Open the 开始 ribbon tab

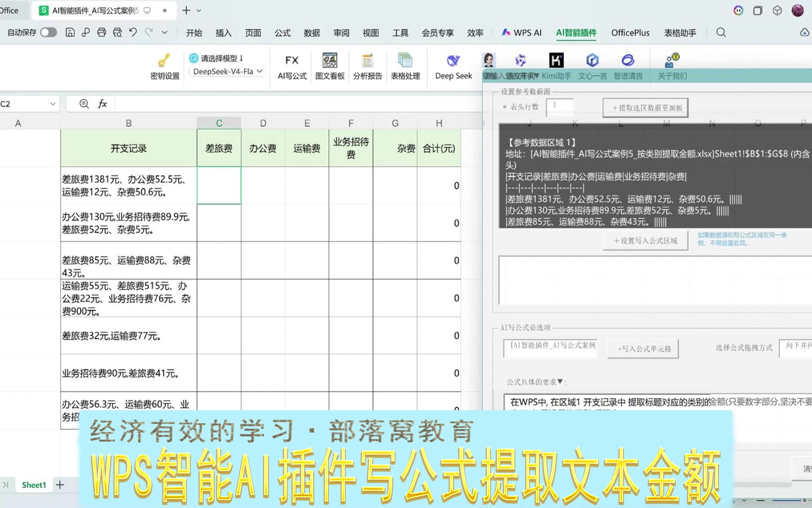click(x=194, y=33)
